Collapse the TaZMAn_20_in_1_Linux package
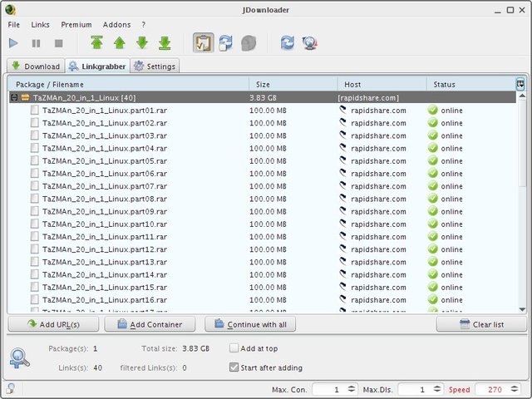 point(14,98)
